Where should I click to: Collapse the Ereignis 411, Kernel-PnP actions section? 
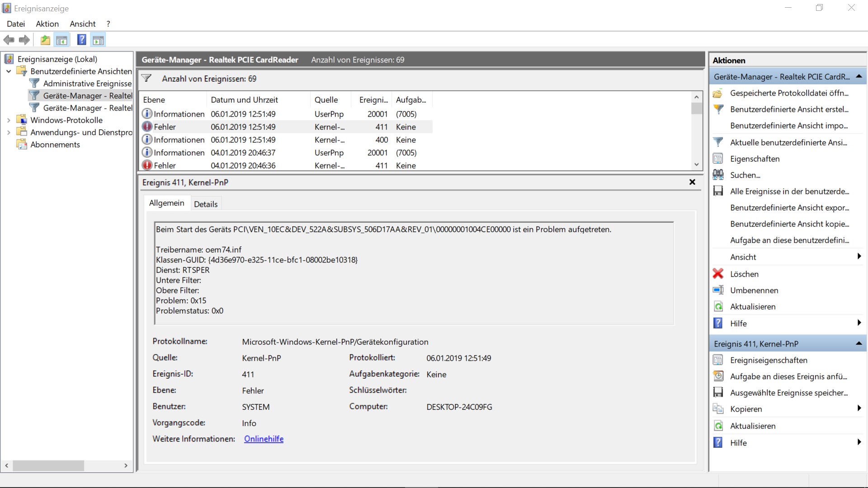pyautogui.click(x=859, y=344)
